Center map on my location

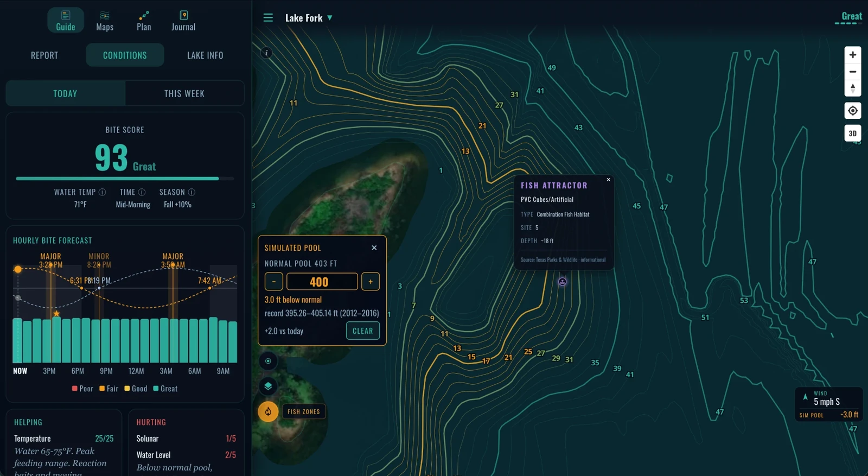[x=853, y=111]
